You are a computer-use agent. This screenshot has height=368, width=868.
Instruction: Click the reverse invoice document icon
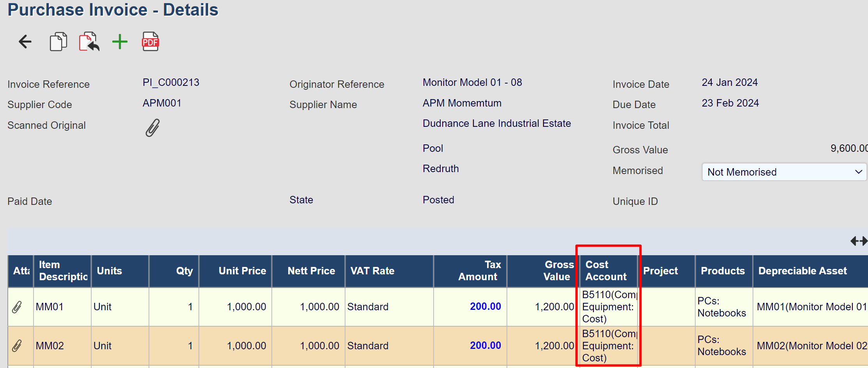tap(89, 42)
